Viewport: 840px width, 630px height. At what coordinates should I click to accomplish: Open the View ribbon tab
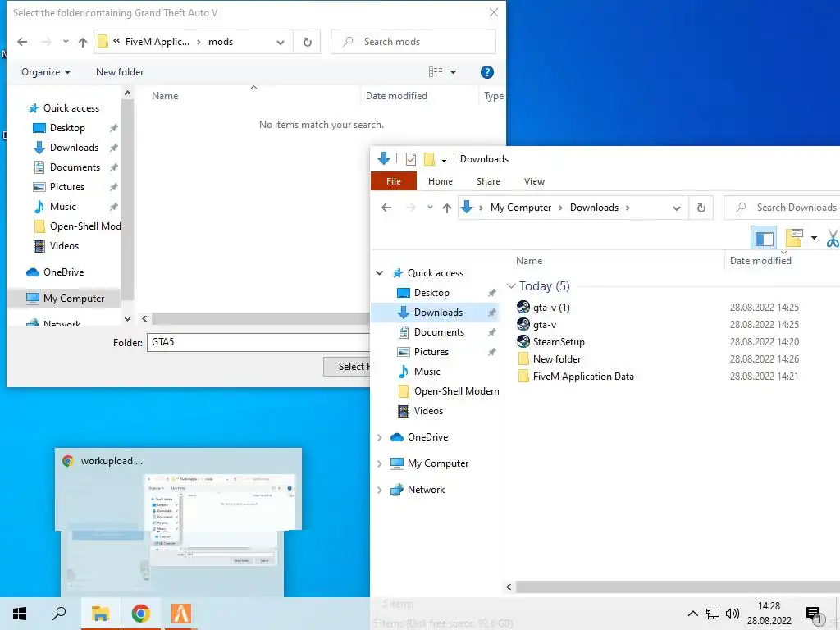coord(534,181)
